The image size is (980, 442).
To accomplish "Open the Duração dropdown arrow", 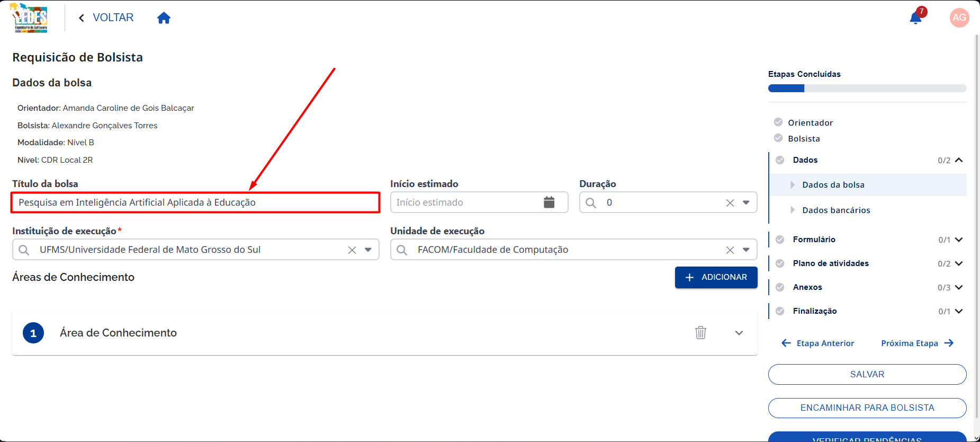I will click(x=746, y=202).
